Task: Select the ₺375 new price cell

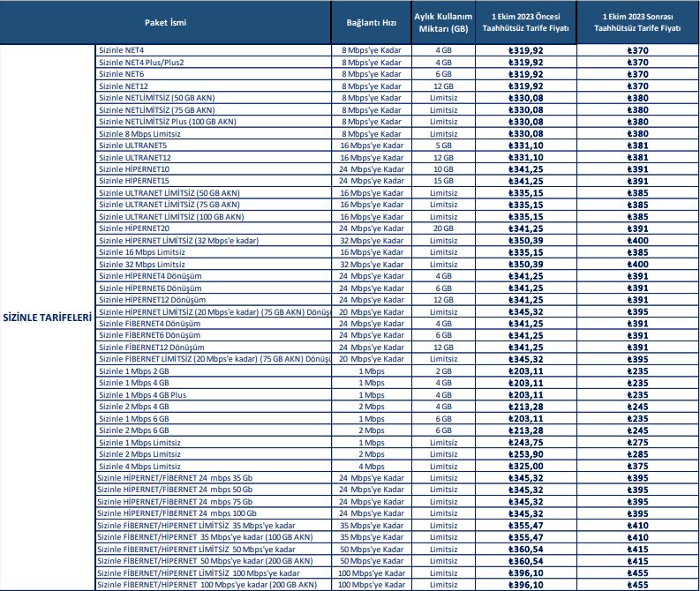Action: (640, 466)
